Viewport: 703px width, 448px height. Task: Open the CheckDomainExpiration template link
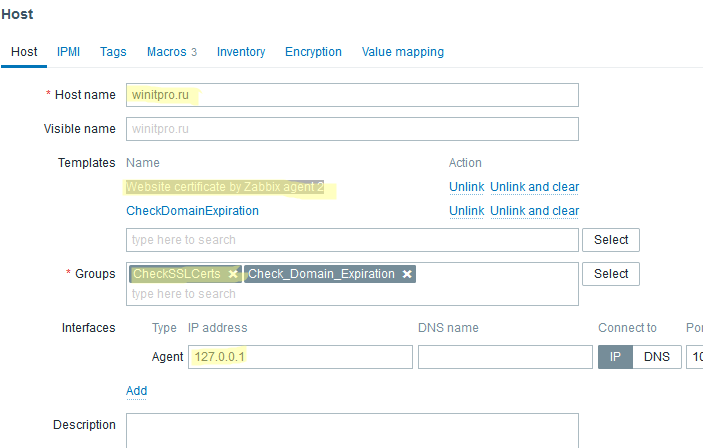pyautogui.click(x=192, y=211)
